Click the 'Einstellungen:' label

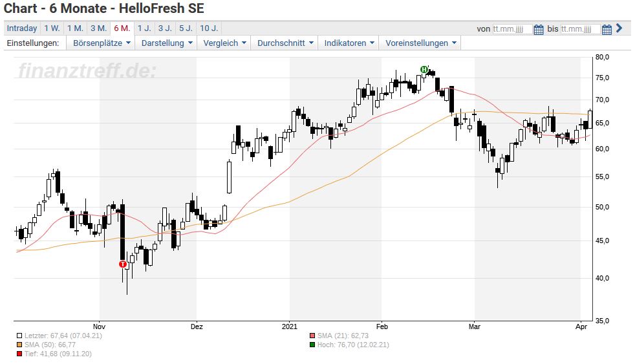(33, 43)
